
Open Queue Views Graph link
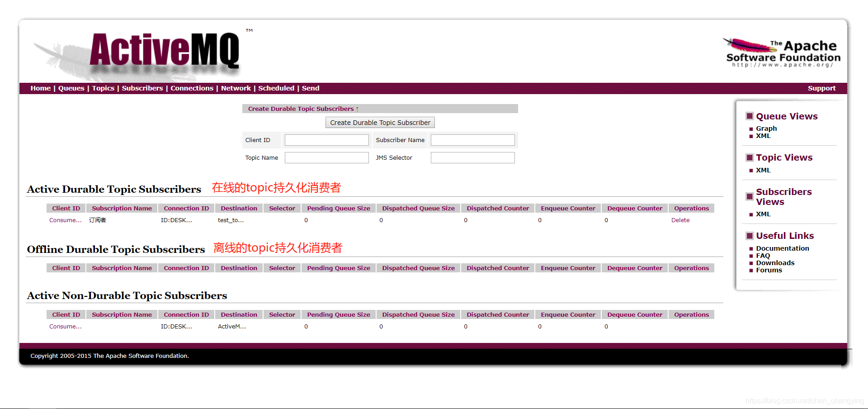pyautogui.click(x=766, y=128)
